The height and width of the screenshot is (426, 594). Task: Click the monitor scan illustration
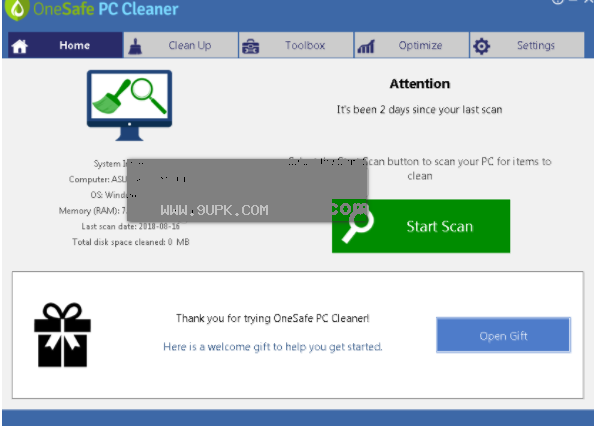pos(129,105)
